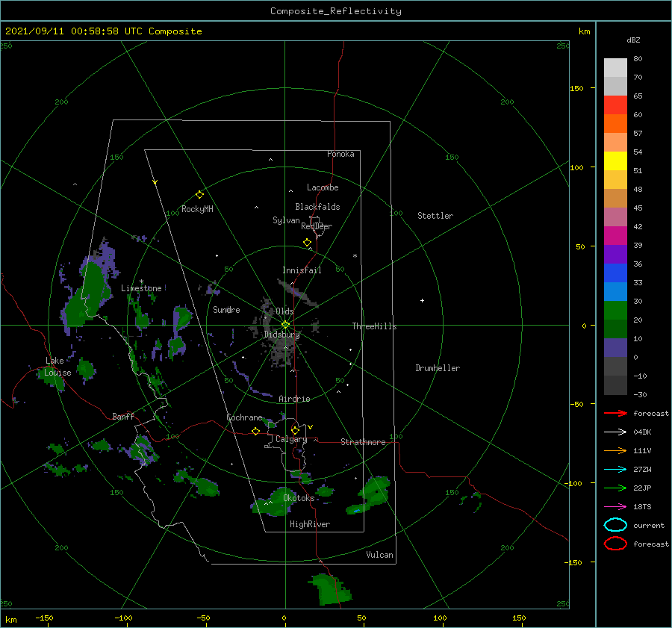Click the Strathmore label
Viewport: 672px width, 628px height.
coord(363,442)
